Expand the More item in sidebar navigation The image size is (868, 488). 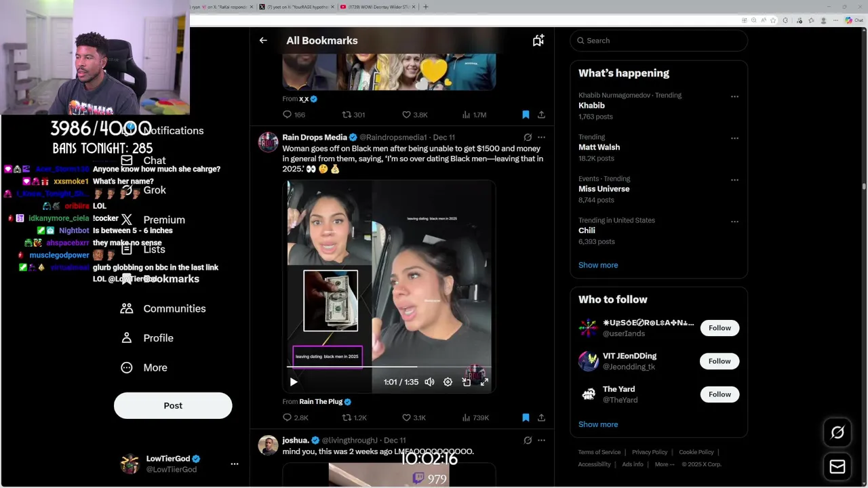144,367
